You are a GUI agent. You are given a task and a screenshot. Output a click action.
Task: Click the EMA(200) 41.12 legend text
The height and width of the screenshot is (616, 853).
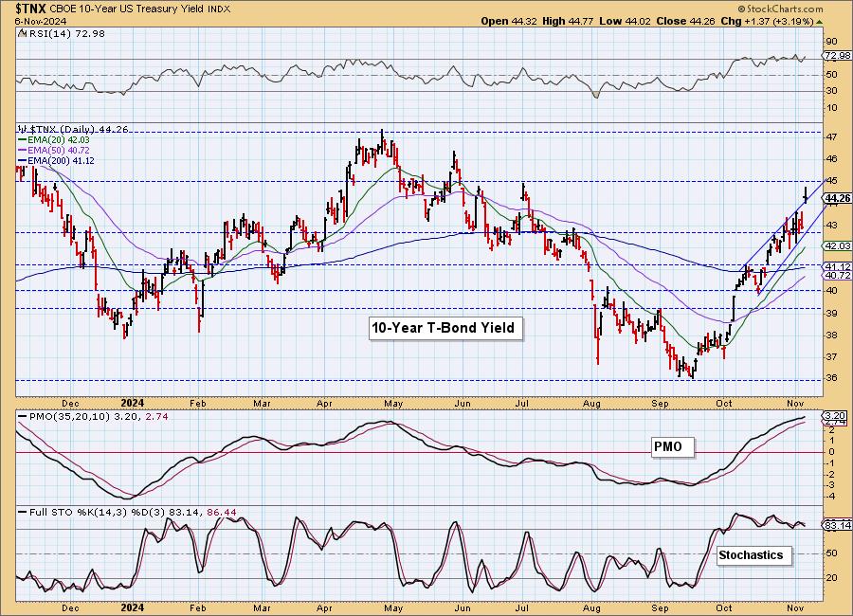[x=61, y=160]
